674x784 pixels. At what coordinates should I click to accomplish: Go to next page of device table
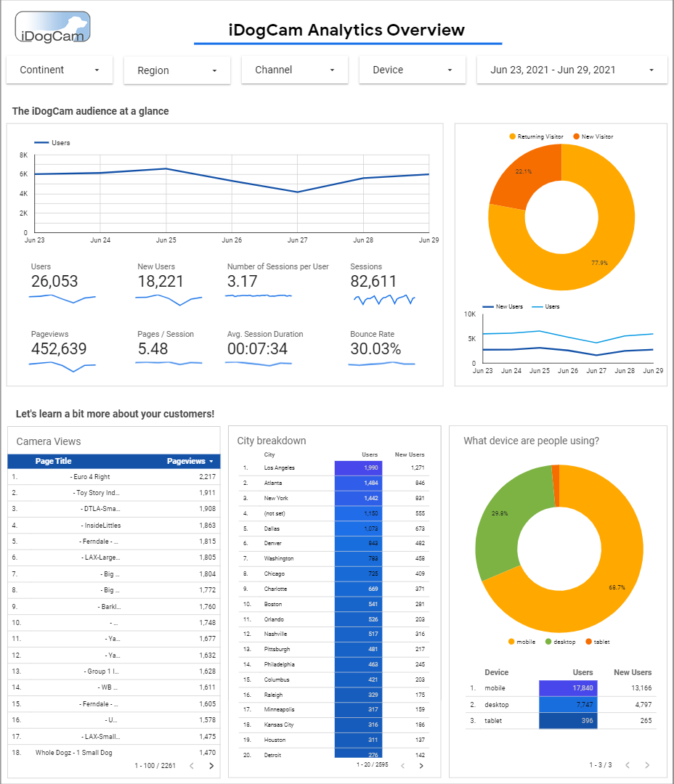pos(647,765)
